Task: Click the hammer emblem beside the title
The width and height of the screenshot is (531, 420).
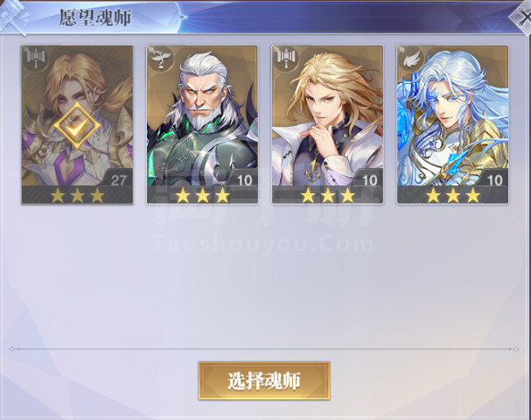Action: pyautogui.click(x=15, y=17)
